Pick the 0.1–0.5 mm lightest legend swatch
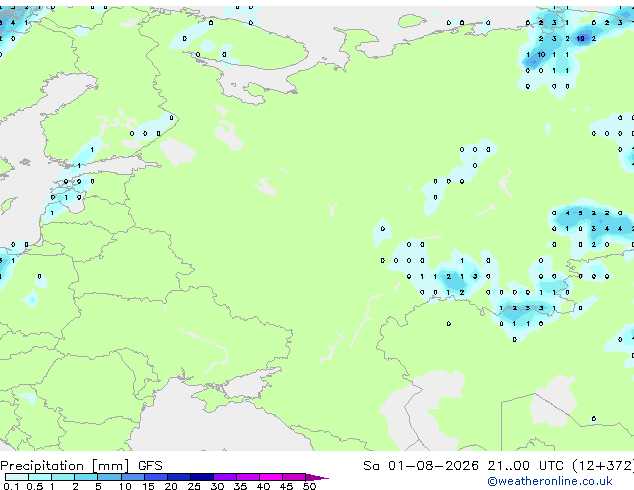This screenshot has width=634, height=490. click(17, 477)
